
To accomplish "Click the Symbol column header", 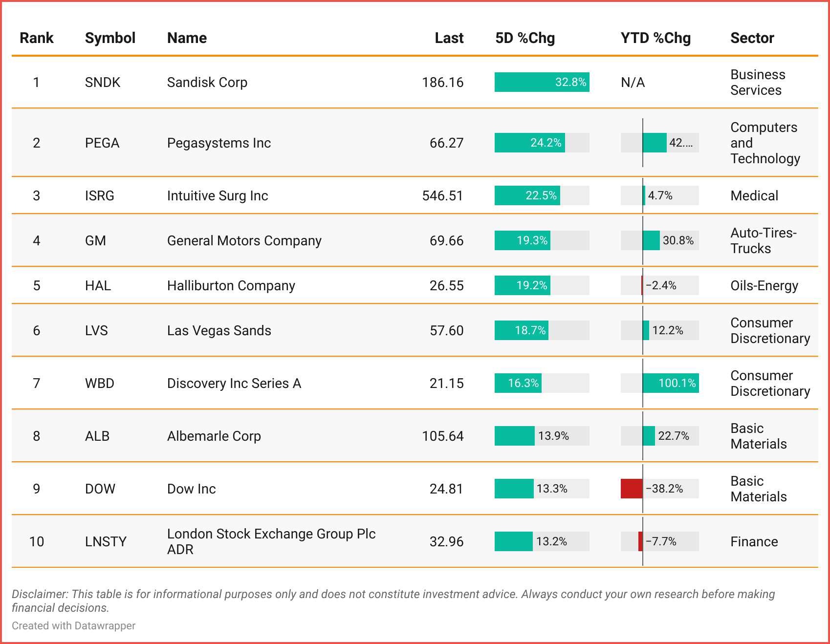I will tap(110, 38).
